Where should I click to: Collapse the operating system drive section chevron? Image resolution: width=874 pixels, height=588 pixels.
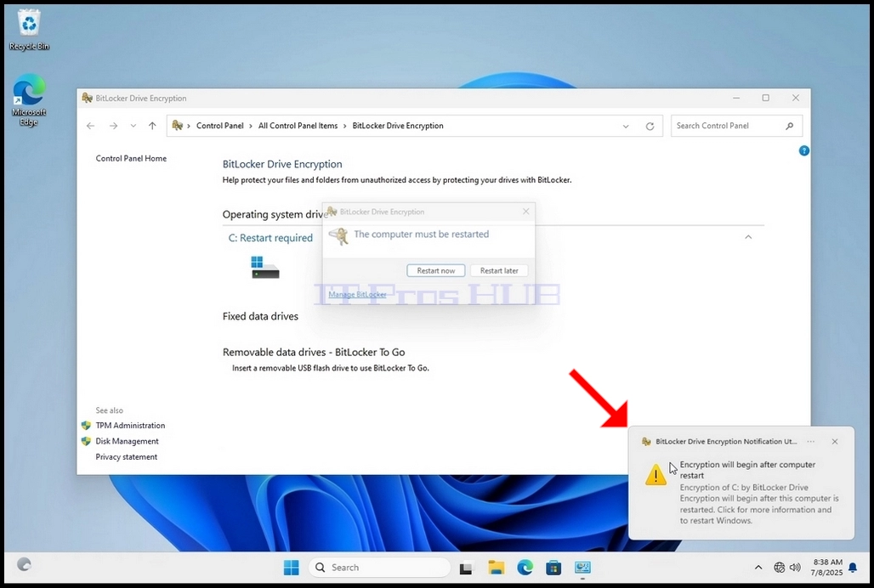748,237
